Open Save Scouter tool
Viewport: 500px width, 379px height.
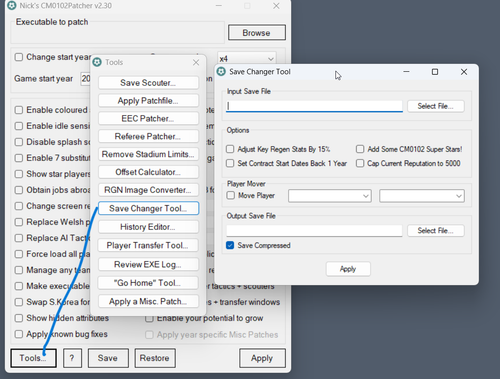[x=148, y=83]
